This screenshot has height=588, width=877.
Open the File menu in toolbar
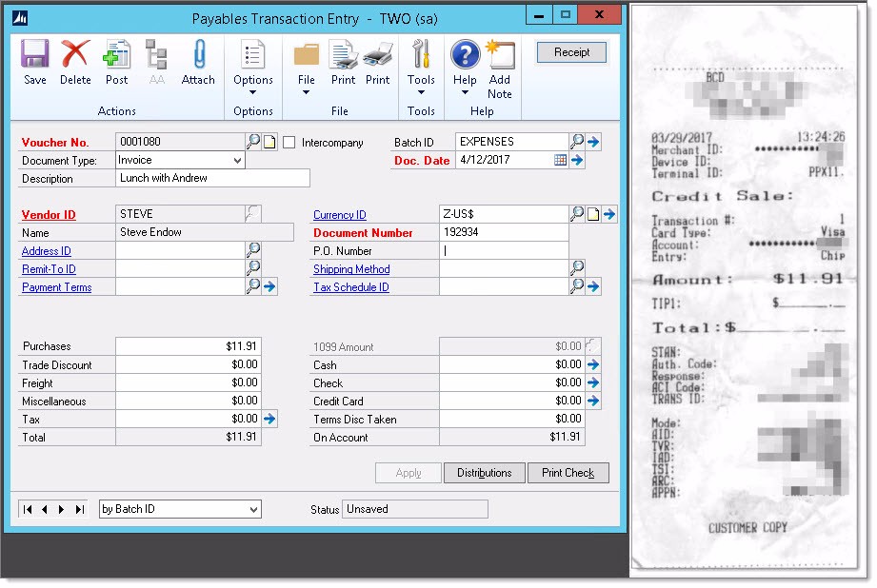tap(307, 69)
